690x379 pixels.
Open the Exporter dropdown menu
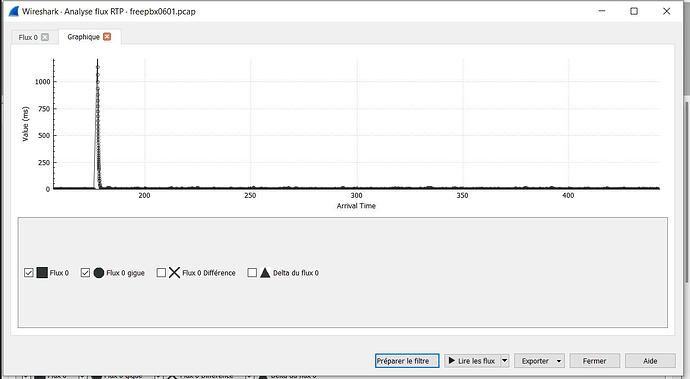tap(540, 361)
